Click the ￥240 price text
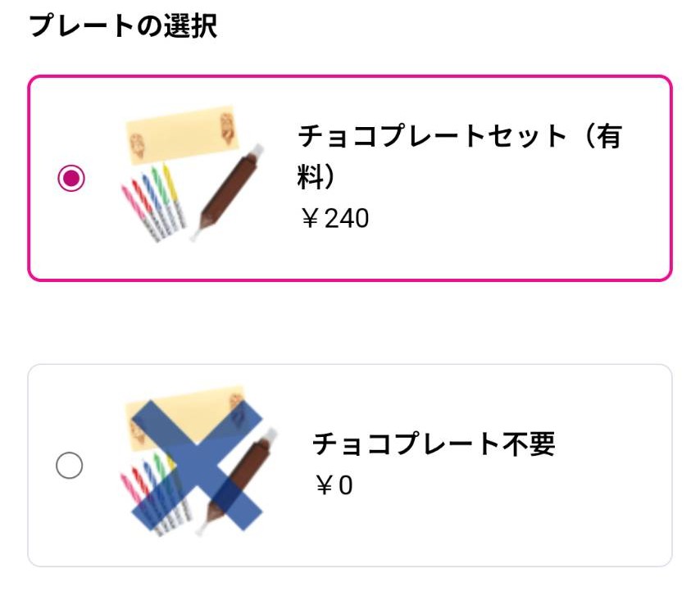700x605 pixels. point(334,218)
